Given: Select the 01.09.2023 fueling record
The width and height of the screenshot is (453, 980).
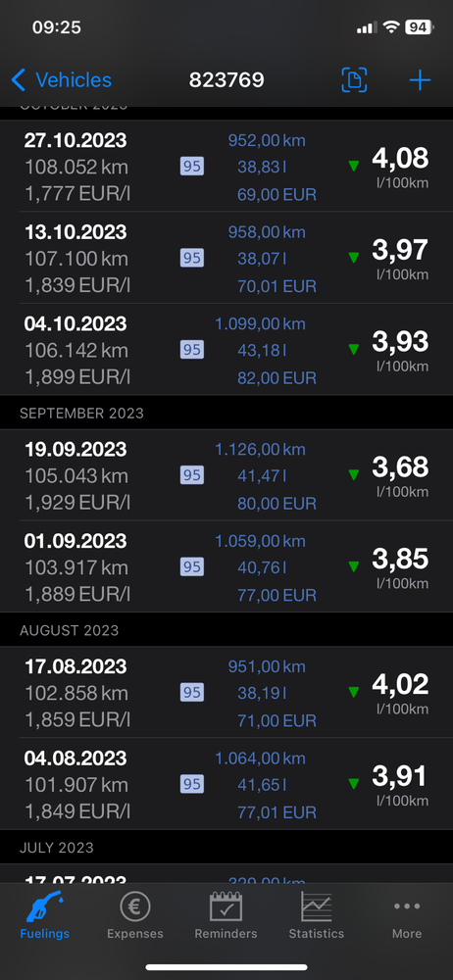Looking at the screenshot, I should 226,566.
